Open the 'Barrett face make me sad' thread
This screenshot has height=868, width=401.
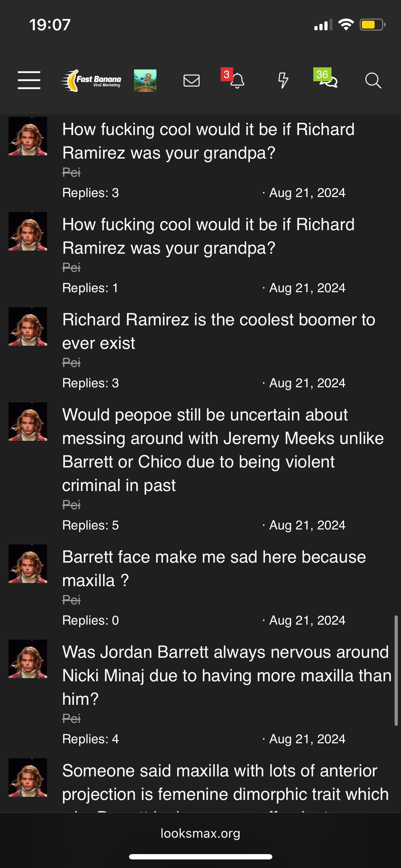point(214,569)
